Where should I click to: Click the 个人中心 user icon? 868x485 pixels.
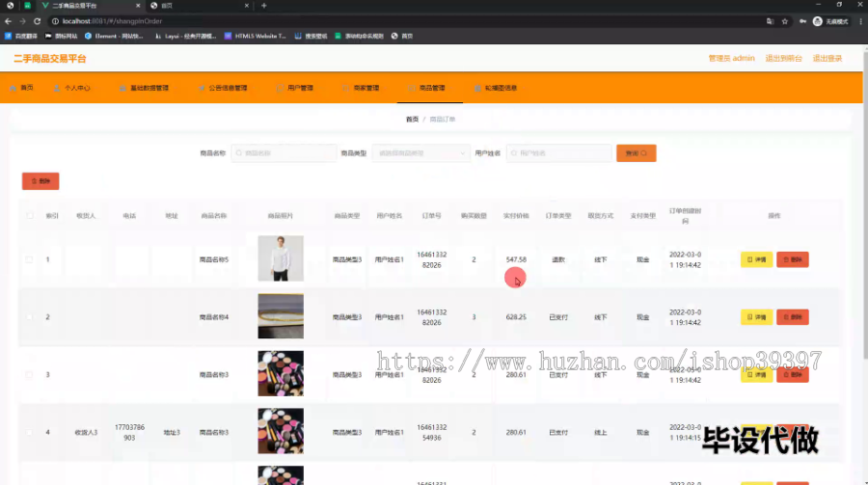coord(57,88)
